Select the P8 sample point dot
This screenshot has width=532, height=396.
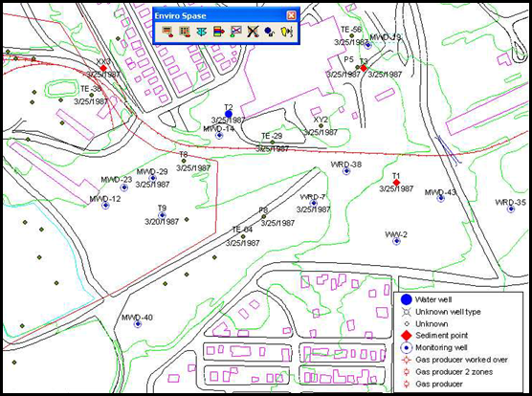(x=264, y=216)
